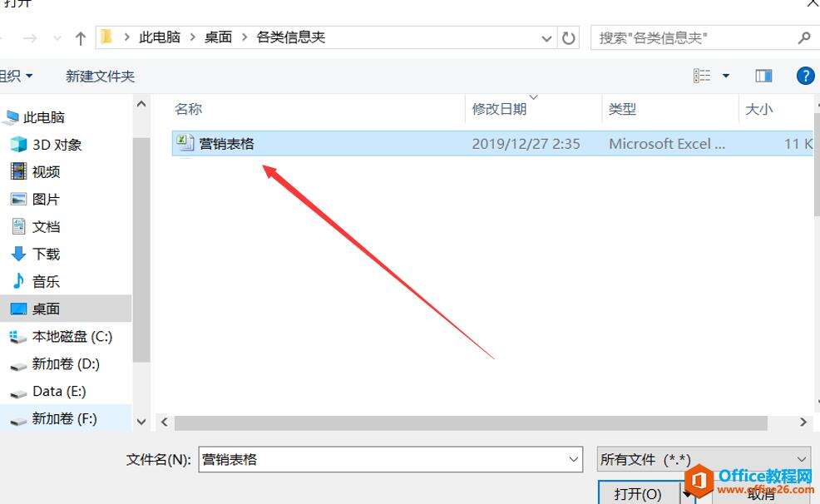820x504 pixels.
Task: Expand the 文件名 combo box dropdown
Action: point(573,460)
